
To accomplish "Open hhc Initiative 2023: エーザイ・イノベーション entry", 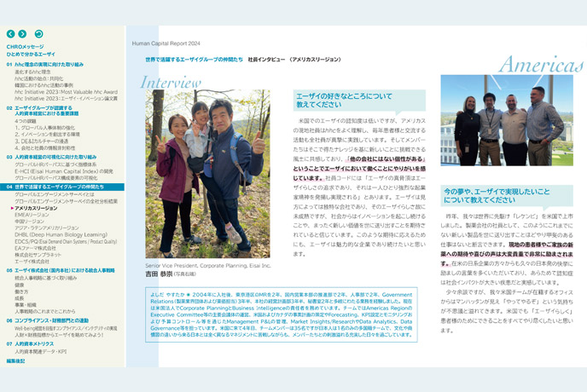I will (66, 98).
